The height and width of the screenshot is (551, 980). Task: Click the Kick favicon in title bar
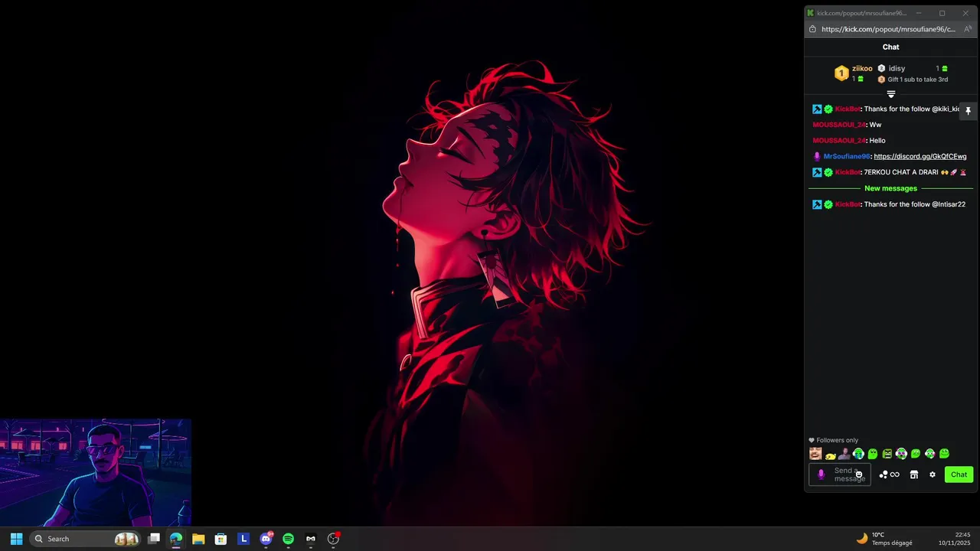[x=811, y=13]
